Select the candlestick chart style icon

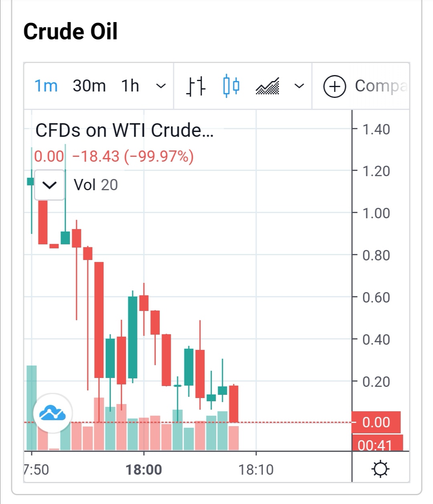click(231, 86)
